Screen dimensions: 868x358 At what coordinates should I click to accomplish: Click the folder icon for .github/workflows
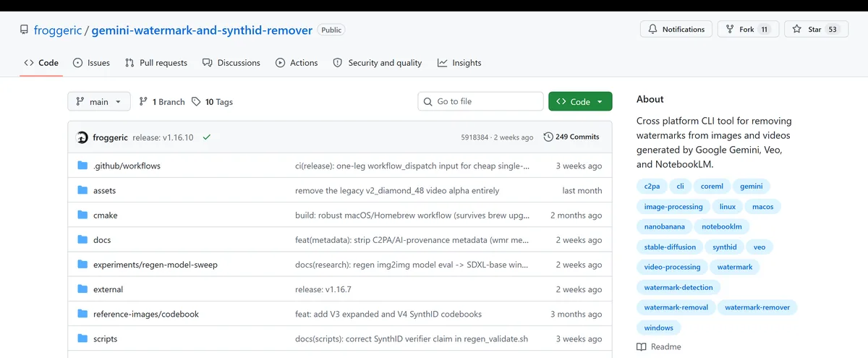pyautogui.click(x=82, y=166)
